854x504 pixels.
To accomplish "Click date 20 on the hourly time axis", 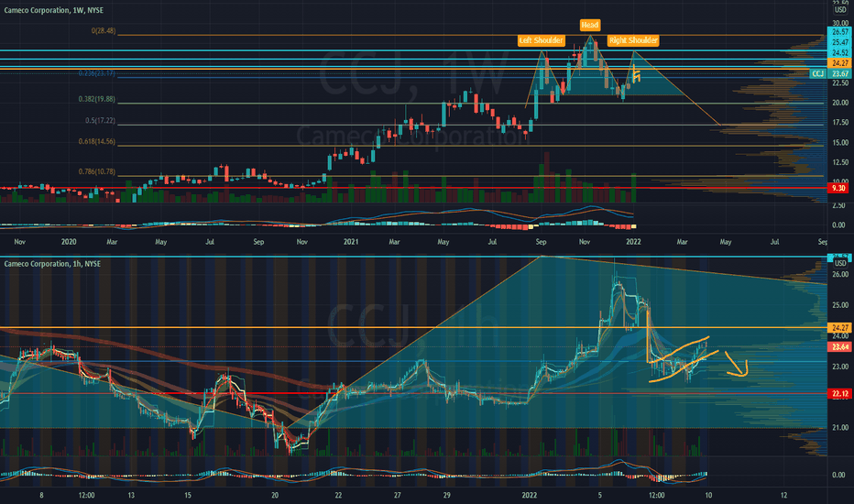I will click(x=275, y=495).
